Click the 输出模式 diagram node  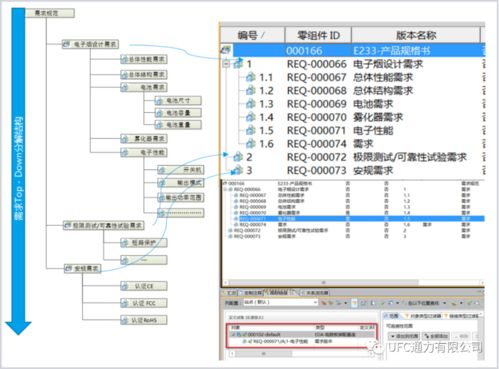(x=181, y=183)
